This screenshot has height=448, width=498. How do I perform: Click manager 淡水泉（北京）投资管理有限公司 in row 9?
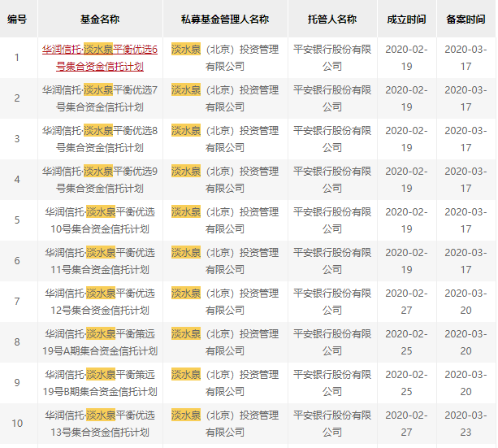pos(225,383)
